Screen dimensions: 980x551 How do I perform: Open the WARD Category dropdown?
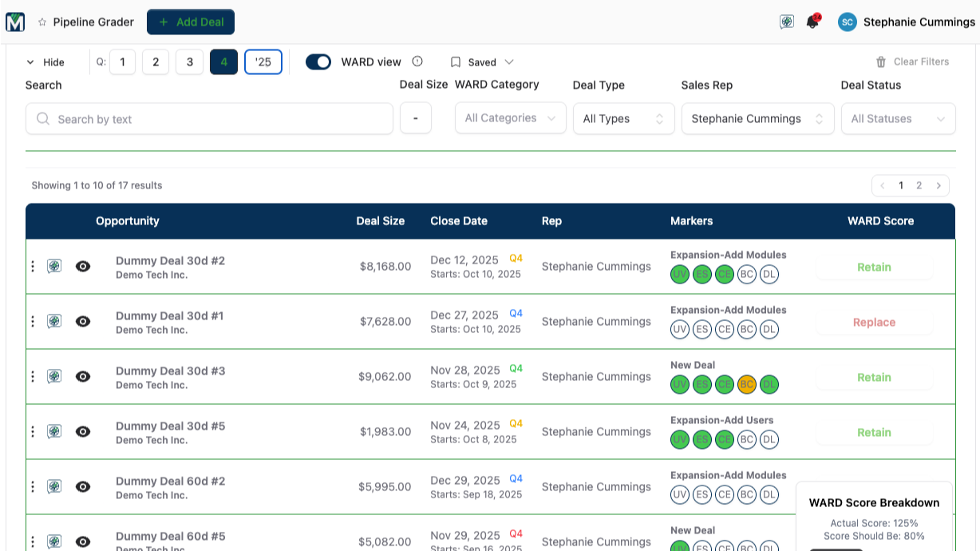pyautogui.click(x=510, y=118)
